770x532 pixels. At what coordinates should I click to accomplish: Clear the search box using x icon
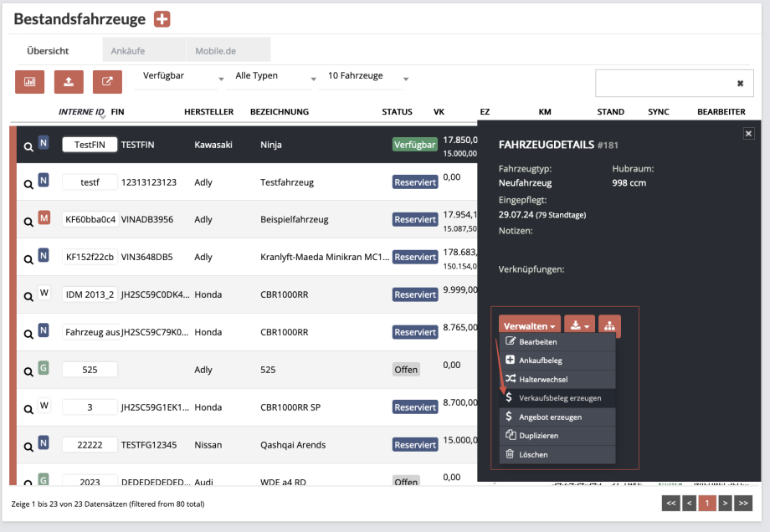coord(740,84)
